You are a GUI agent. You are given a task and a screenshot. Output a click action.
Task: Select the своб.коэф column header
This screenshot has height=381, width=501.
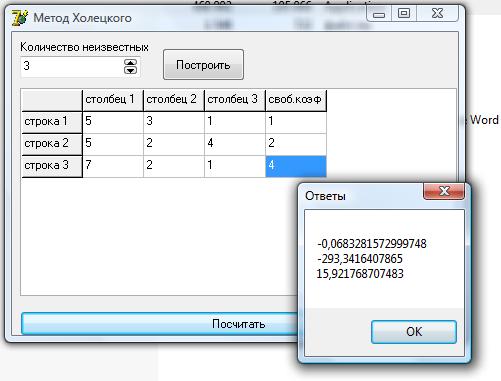(x=296, y=100)
